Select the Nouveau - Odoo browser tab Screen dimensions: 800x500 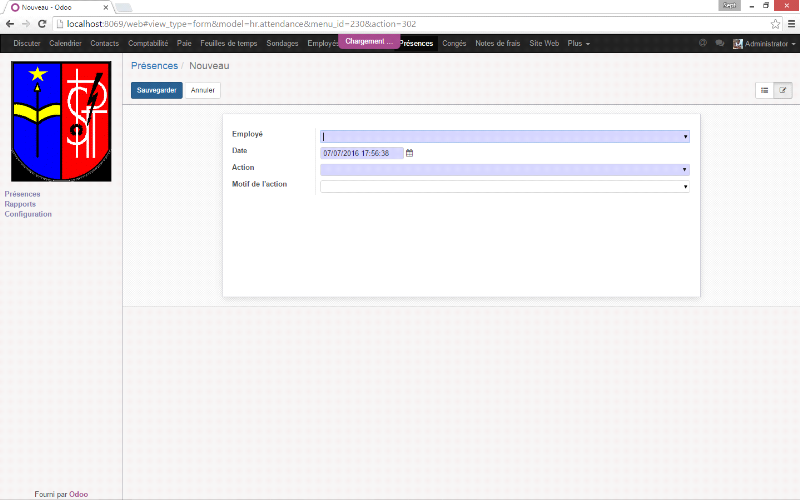coord(57,8)
